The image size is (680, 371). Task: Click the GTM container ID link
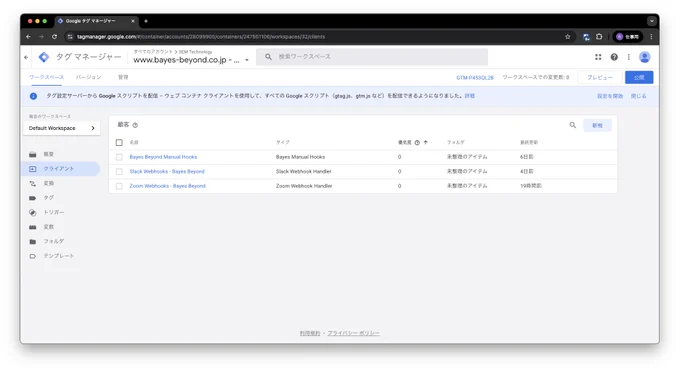(475, 78)
